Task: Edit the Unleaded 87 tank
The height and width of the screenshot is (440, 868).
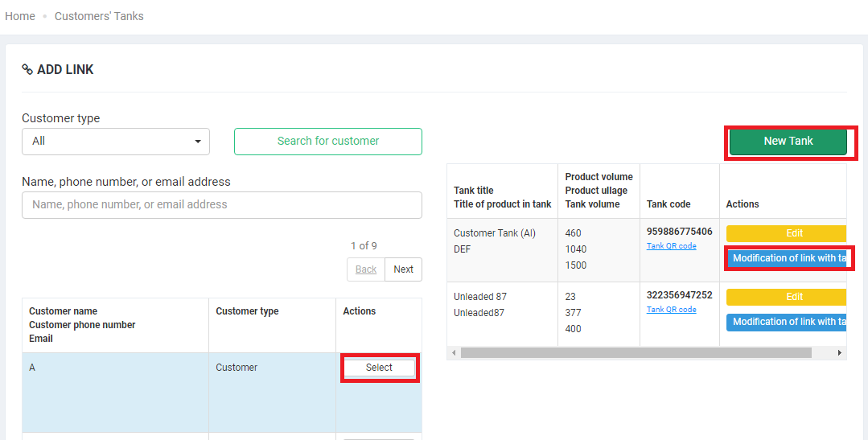Action: pyautogui.click(x=786, y=297)
